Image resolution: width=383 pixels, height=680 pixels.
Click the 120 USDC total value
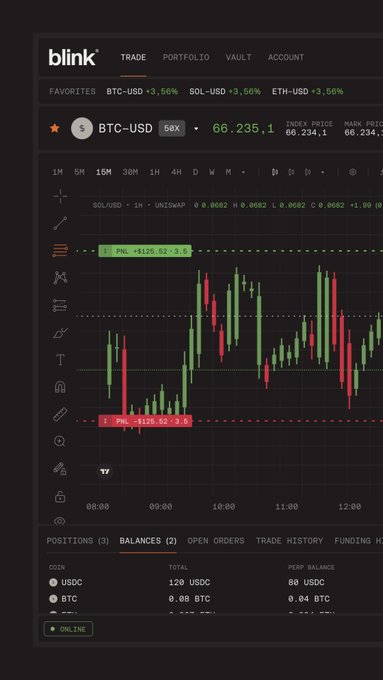pos(189,582)
